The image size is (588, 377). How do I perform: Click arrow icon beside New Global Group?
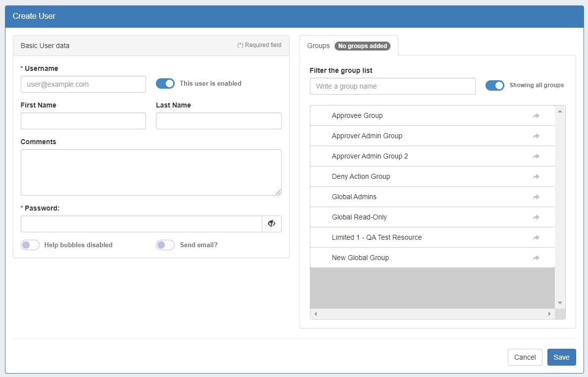pos(536,258)
